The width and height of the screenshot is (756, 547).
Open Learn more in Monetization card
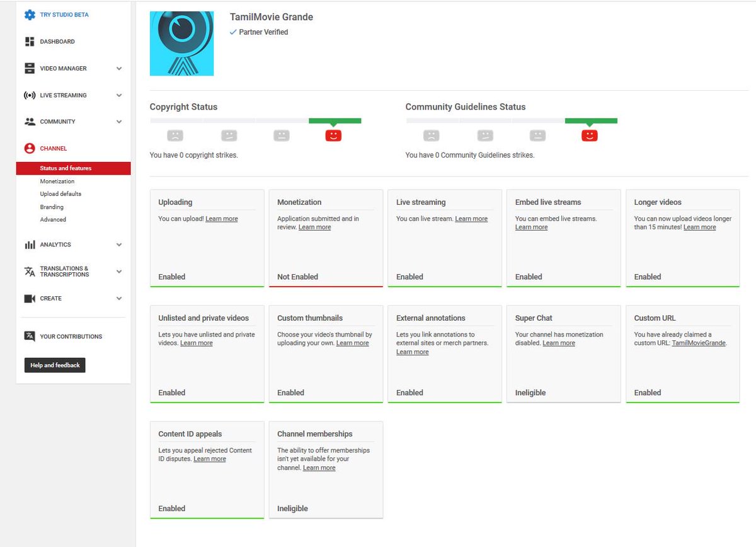coord(315,227)
